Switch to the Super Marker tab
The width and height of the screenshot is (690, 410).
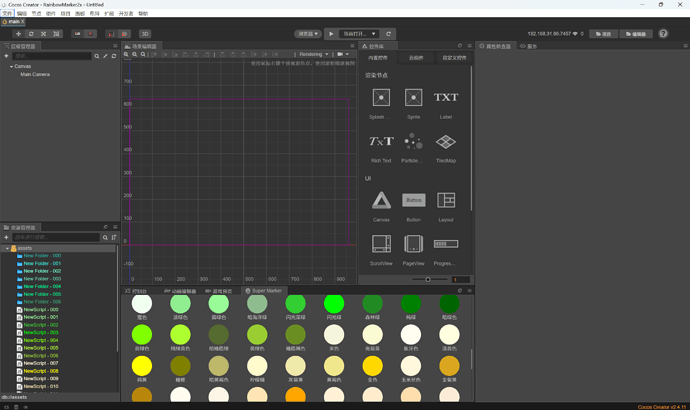coord(264,291)
